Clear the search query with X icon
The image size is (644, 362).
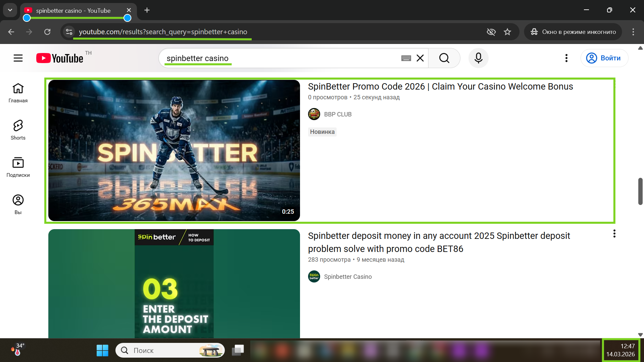[x=420, y=58]
